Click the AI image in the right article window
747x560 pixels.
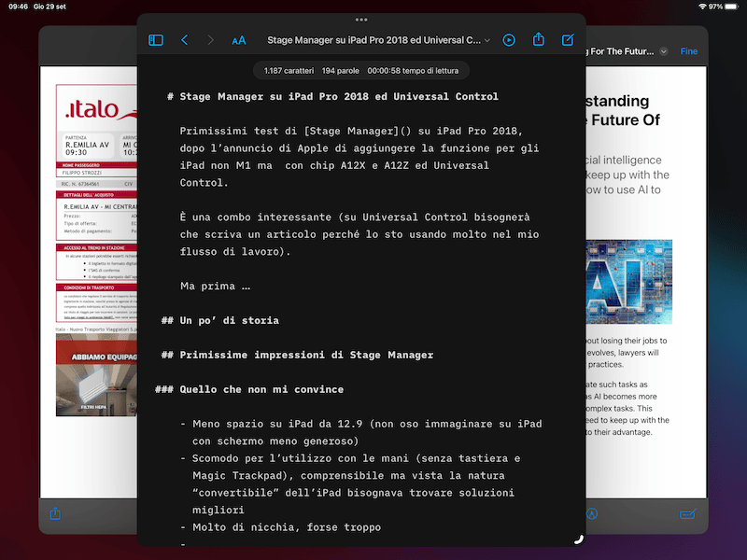pos(628,282)
